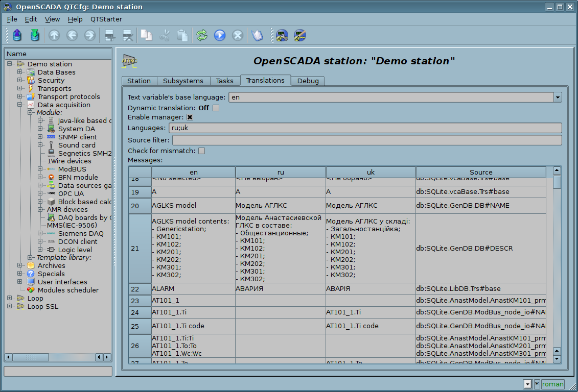Open the Tasks tab
The height and width of the screenshot is (392, 578).
(224, 81)
